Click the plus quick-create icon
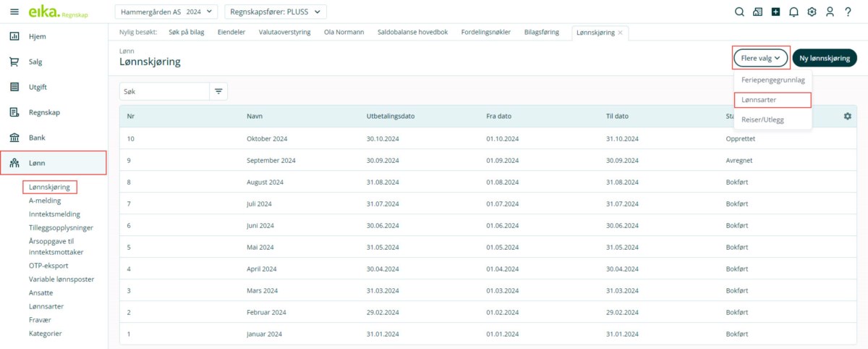868x349 pixels. (x=775, y=12)
